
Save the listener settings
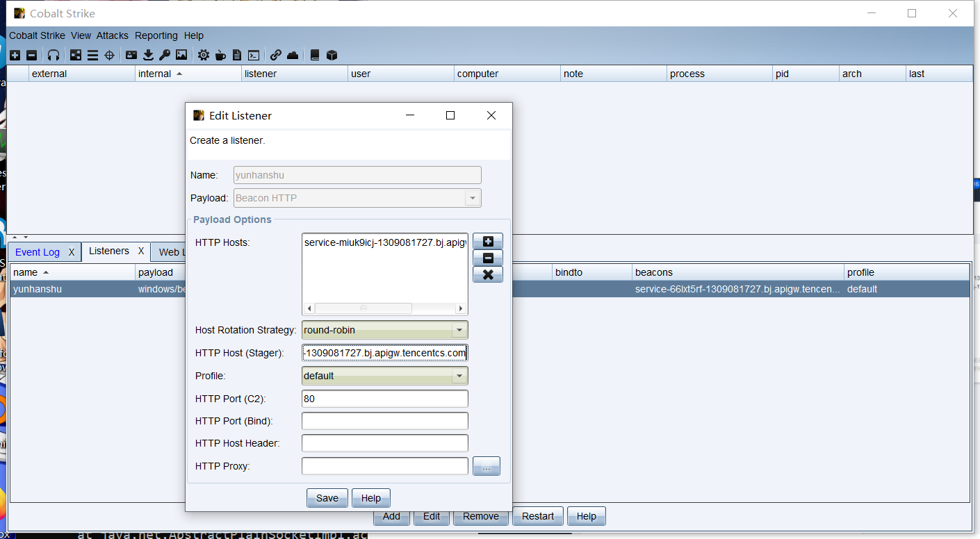tap(327, 498)
